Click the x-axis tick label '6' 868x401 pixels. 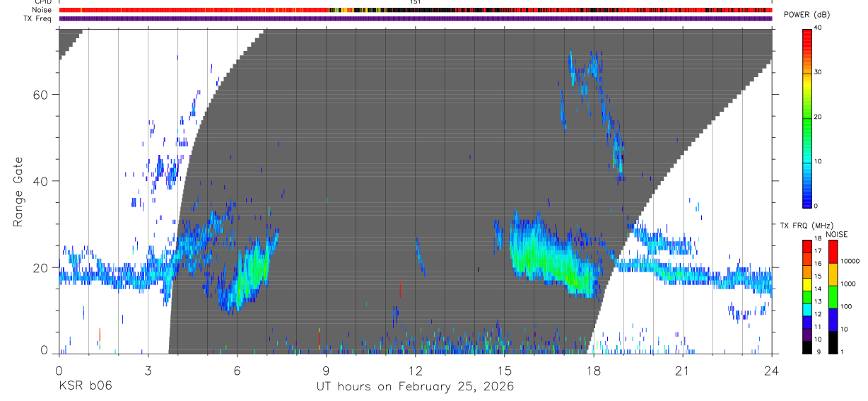[237, 371]
